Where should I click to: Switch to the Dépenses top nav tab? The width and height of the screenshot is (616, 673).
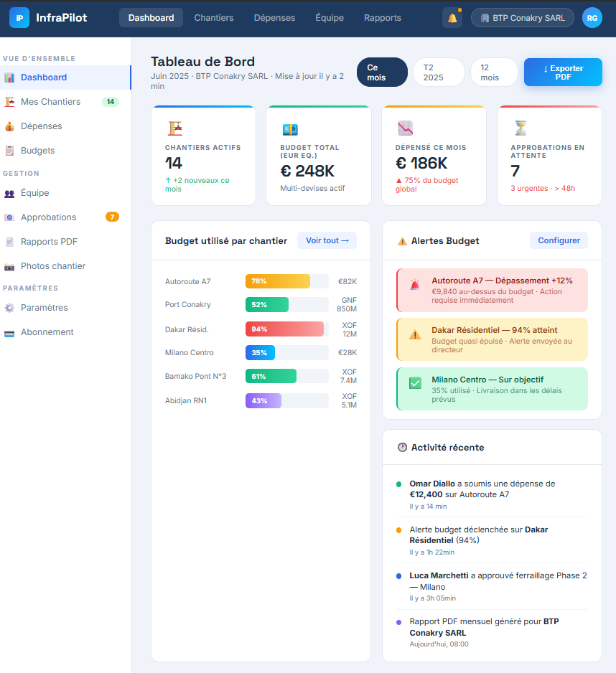[x=274, y=18]
